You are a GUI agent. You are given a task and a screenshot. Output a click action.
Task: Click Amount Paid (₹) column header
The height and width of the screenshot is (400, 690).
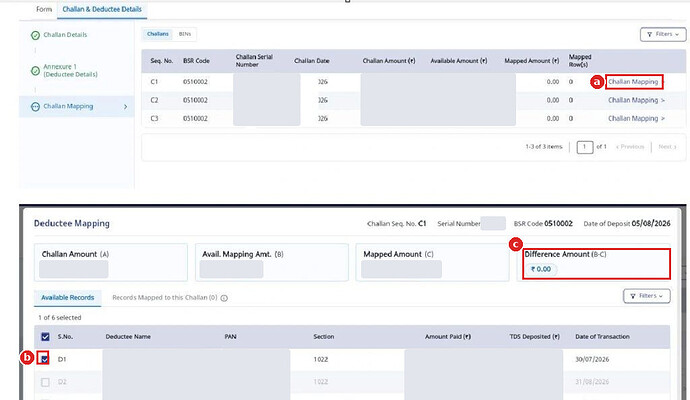(x=448, y=337)
